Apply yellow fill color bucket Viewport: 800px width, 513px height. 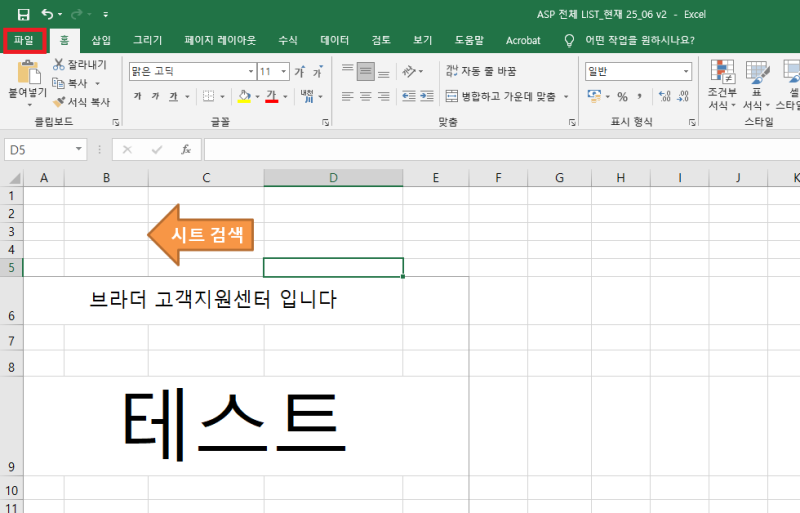244,96
